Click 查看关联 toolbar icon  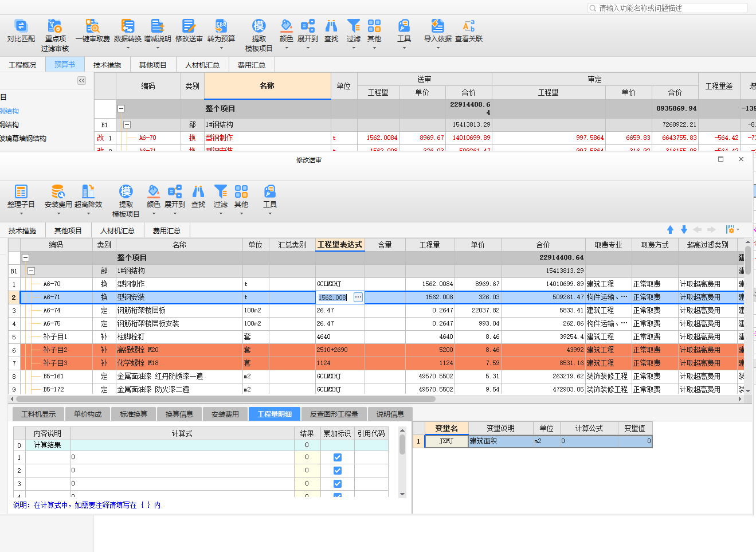click(x=469, y=26)
